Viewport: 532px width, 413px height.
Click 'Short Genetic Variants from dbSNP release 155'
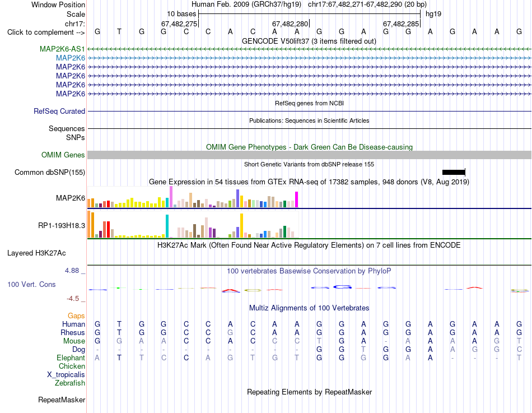(309, 164)
